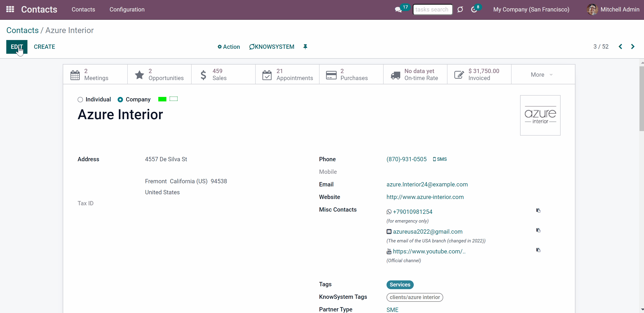Screen dimensions: 644x313
Task: Click the pager counter 3 / 52
Action: coord(601,47)
